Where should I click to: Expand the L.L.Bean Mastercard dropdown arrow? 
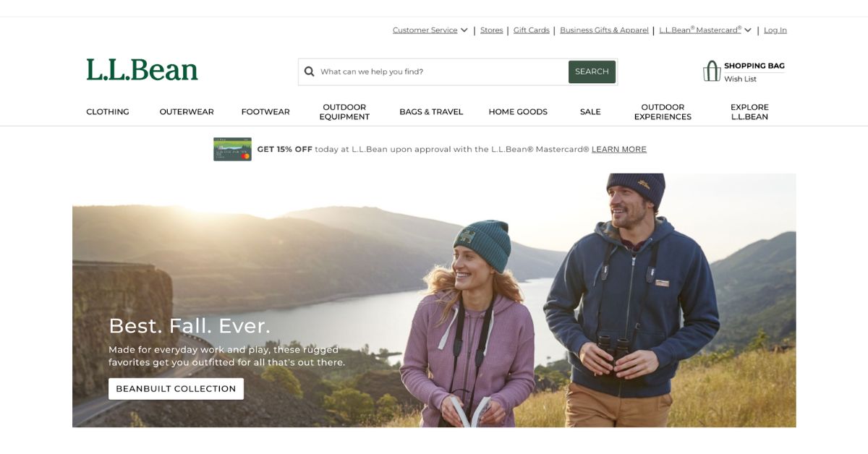point(748,30)
